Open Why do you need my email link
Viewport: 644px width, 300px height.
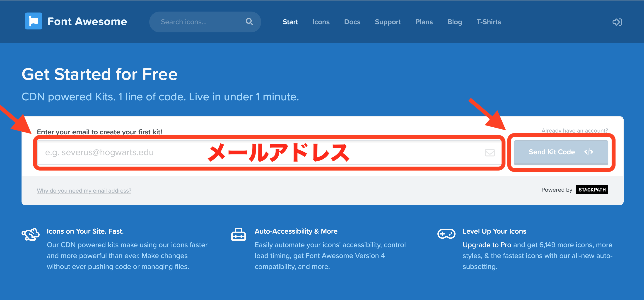coord(84,191)
